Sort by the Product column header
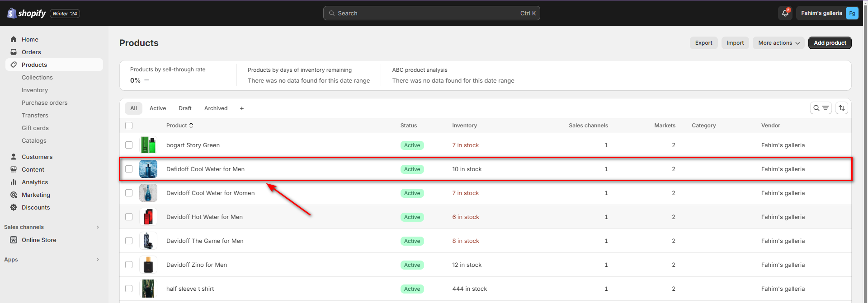This screenshot has height=303, width=868. [x=179, y=126]
